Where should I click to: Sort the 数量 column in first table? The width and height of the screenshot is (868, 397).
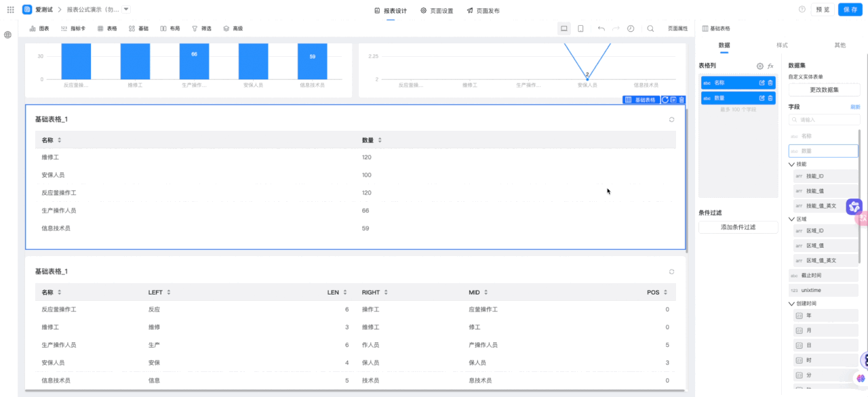click(x=380, y=140)
